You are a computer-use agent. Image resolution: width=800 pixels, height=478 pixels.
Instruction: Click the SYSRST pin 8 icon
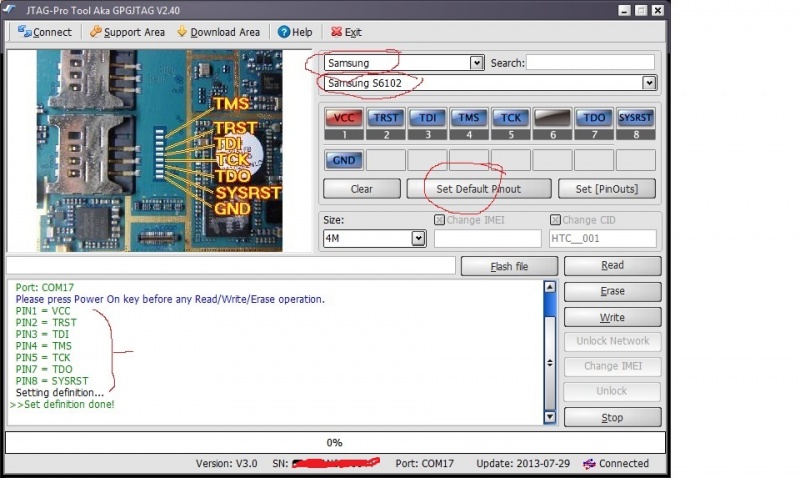[636, 118]
